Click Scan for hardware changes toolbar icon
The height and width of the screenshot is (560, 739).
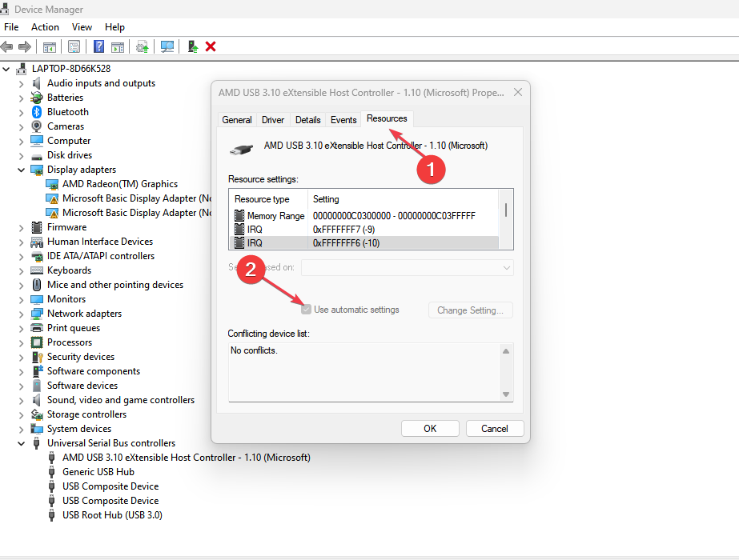click(167, 46)
